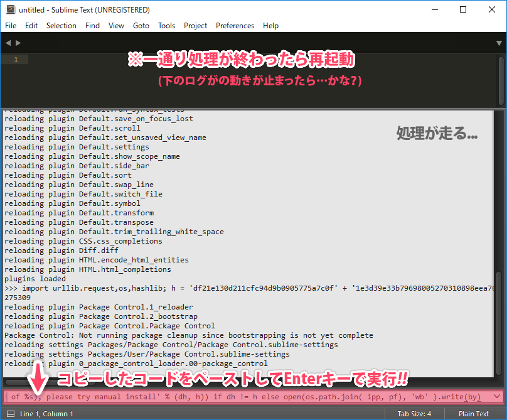Click 'reloading plugin Default.trim_trailing_white_space' line
This screenshot has width=507, height=420.
click(114, 232)
